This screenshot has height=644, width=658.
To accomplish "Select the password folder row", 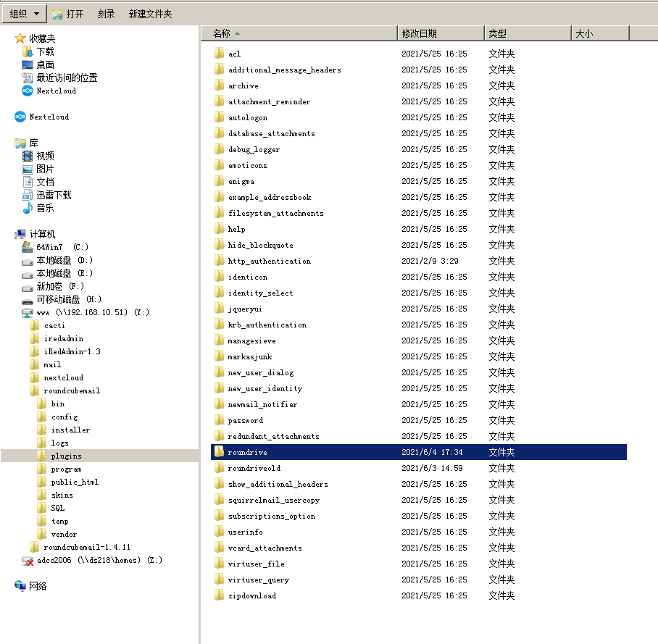I will pos(419,420).
